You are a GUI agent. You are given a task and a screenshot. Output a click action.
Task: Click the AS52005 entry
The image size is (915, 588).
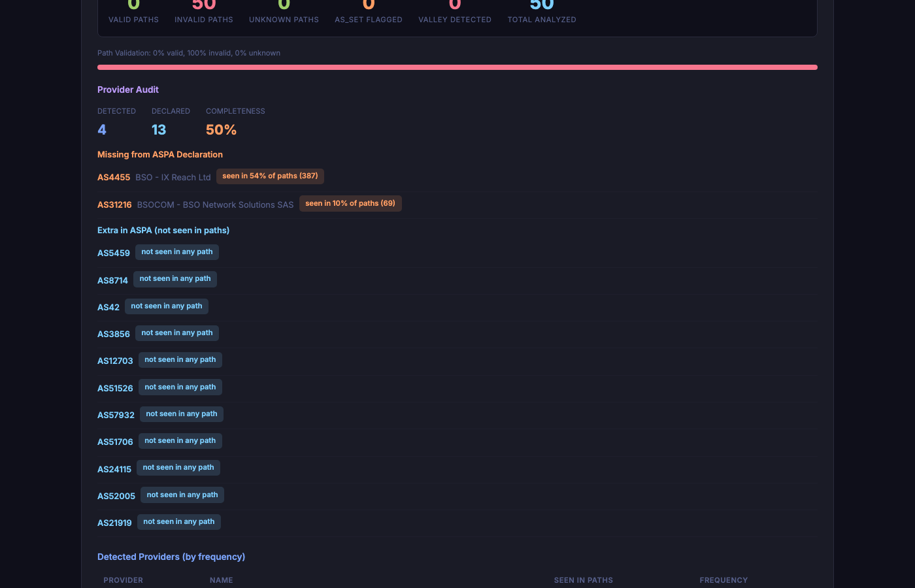[x=116, y=496]
